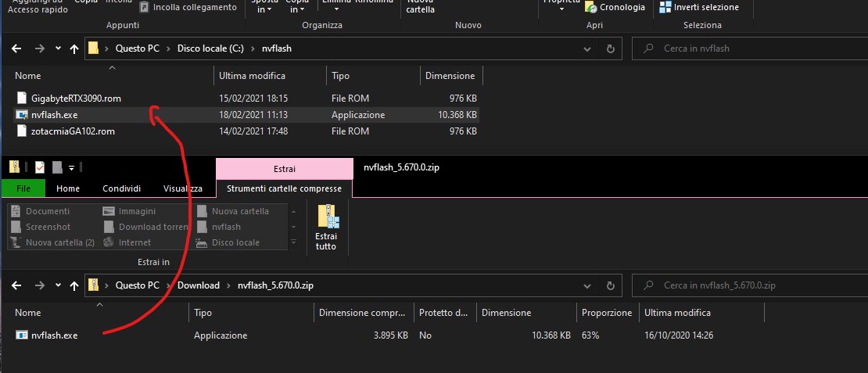Click the 10.368 KB size in nvflash folder
Screen dimensions: 868x373
457,115
